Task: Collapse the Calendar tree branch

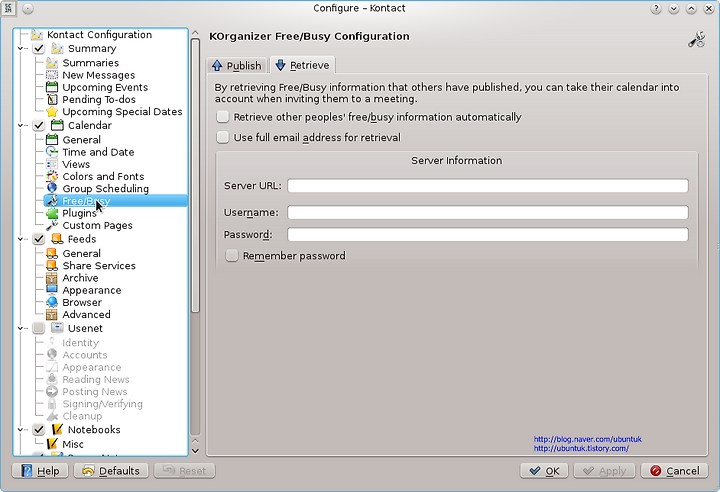Action: pos(20,125)
